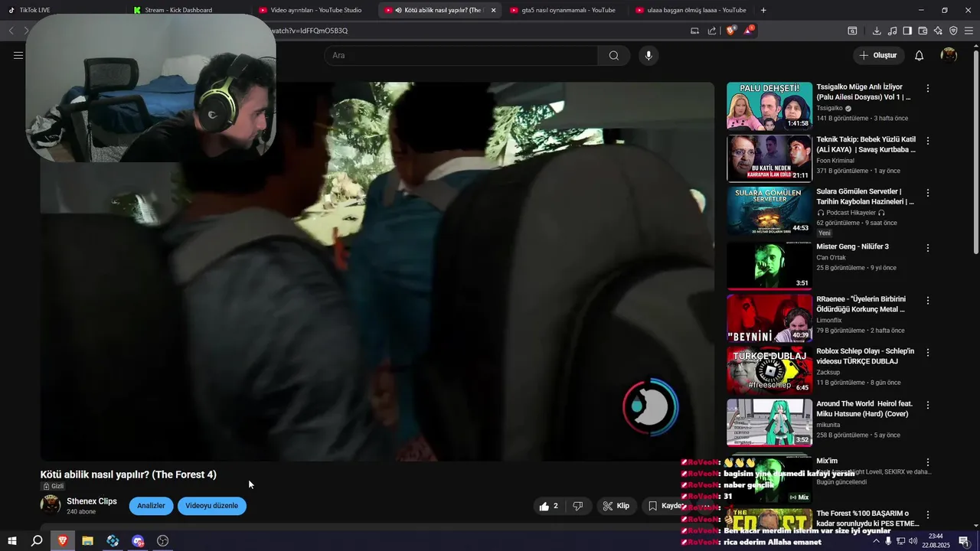This screenshot has height=551, width=980.
Task: Open the YouTube hamburger guide menu
Action: 18,55
